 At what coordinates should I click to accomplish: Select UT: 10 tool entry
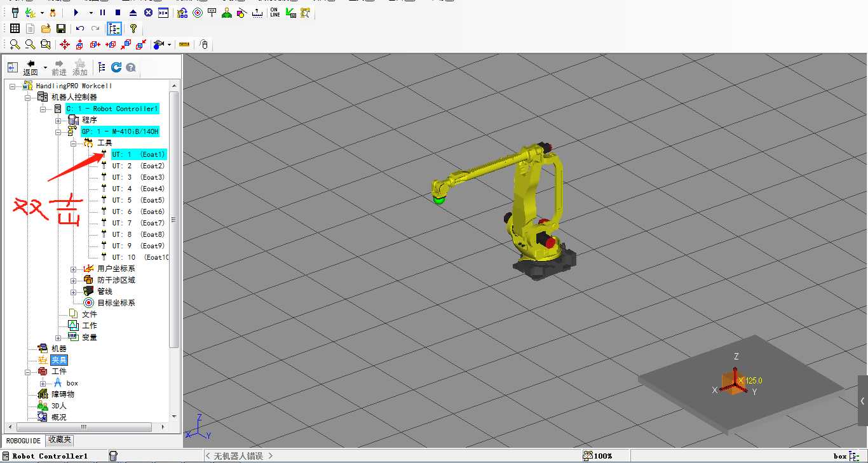point(140,257)
